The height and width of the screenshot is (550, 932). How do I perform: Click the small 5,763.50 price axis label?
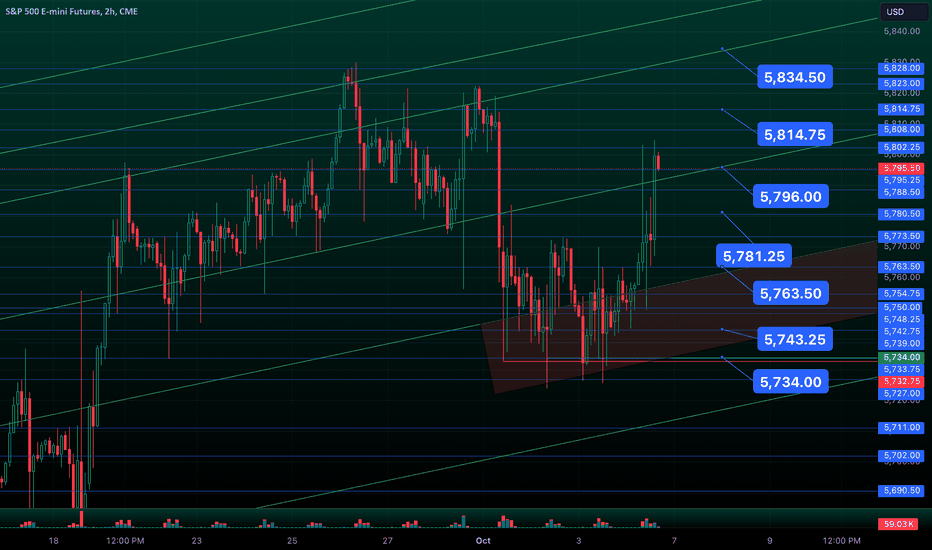tap(901, 267)
